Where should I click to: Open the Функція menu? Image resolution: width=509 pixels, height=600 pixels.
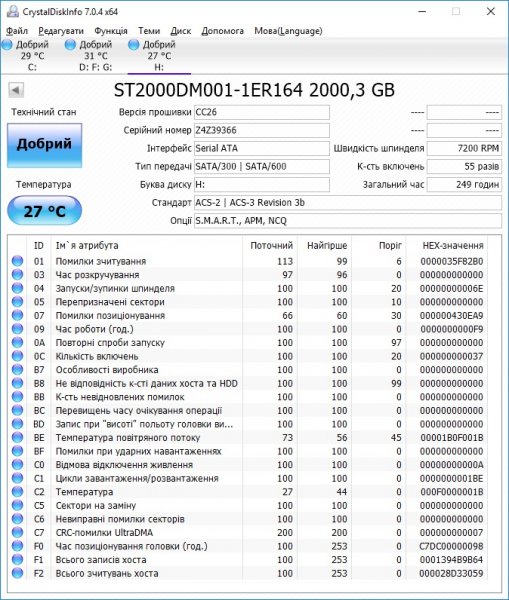click(111, 31)
